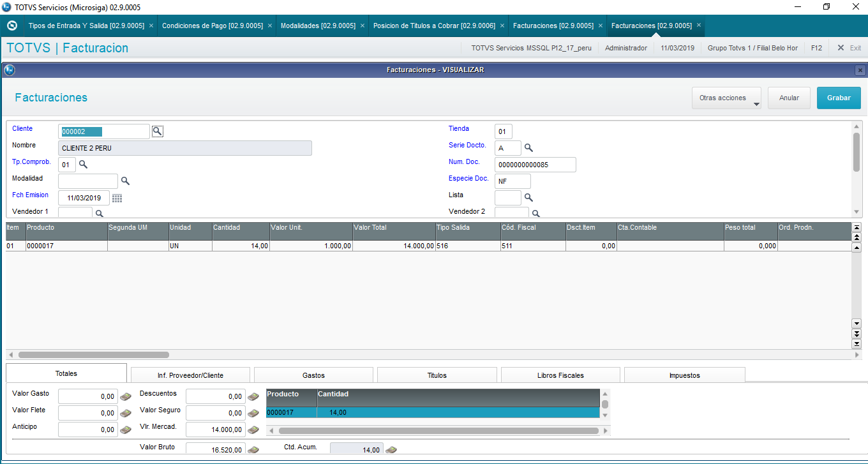Image resolution: width=868 pixels, height=464 pixels.
Task: Close the Modalidades tab
Action: click(362, 26)
